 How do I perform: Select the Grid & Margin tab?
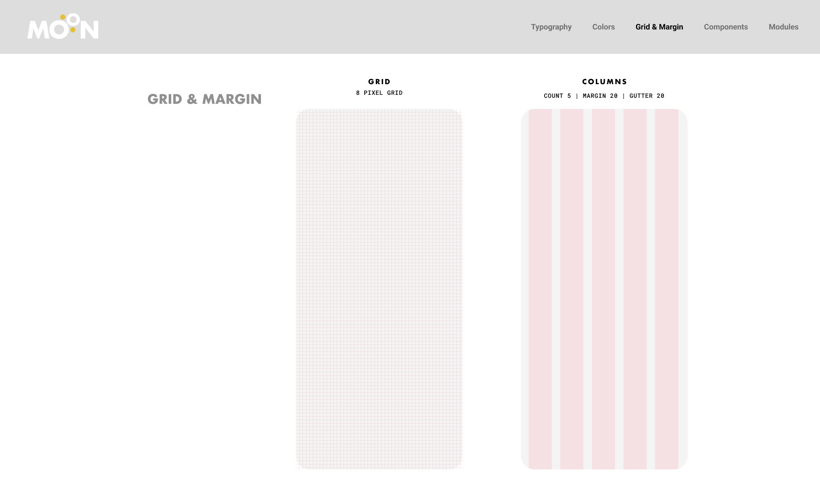pos(659,27)
